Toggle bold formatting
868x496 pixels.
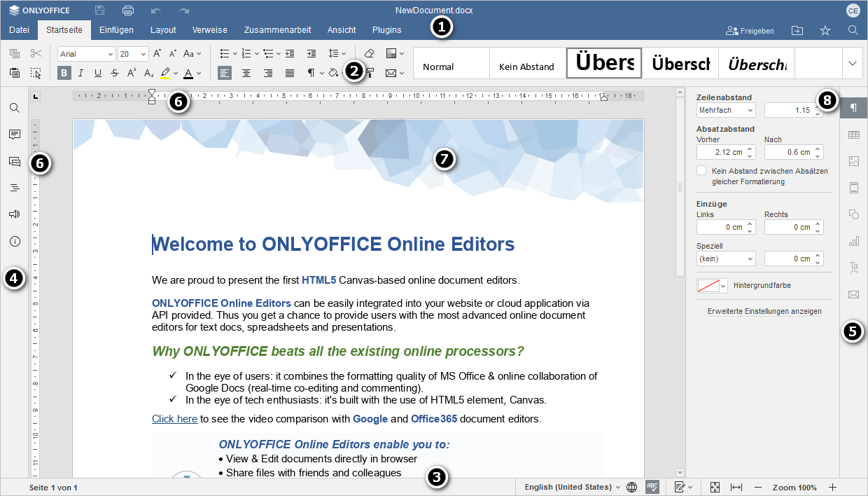pyautogui.click(x=64, y=73)
